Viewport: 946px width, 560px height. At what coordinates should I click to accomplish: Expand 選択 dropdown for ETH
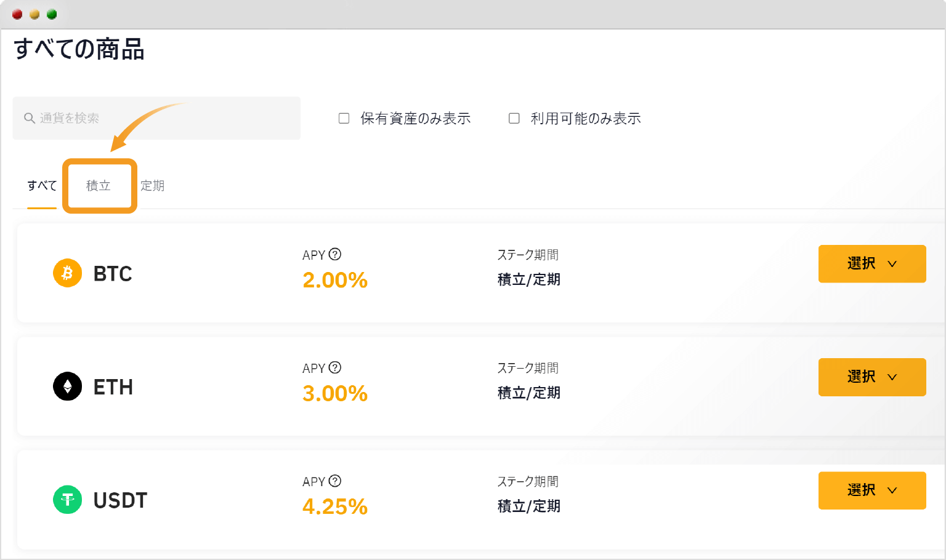872,377
